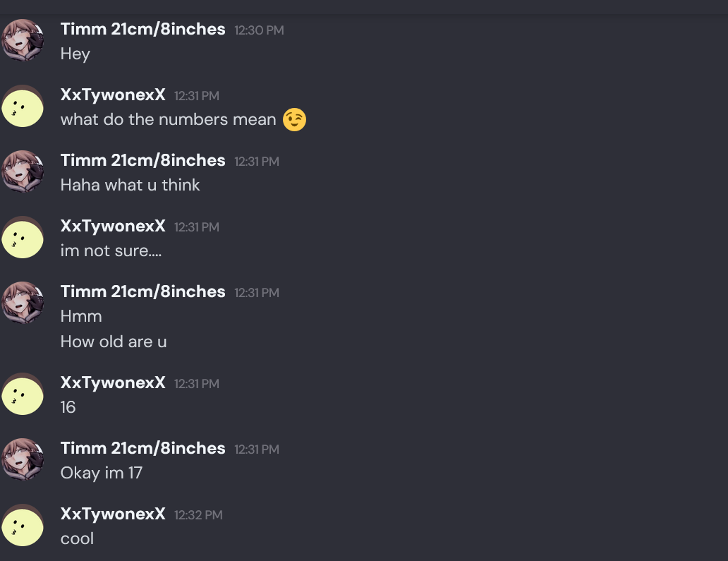Click the 'Okay im 17' message
728x561 pixels.
tap(101, 473)
